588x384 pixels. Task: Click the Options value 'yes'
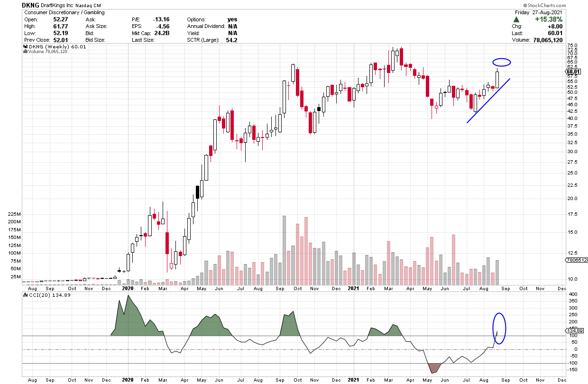tap(232, 19)
